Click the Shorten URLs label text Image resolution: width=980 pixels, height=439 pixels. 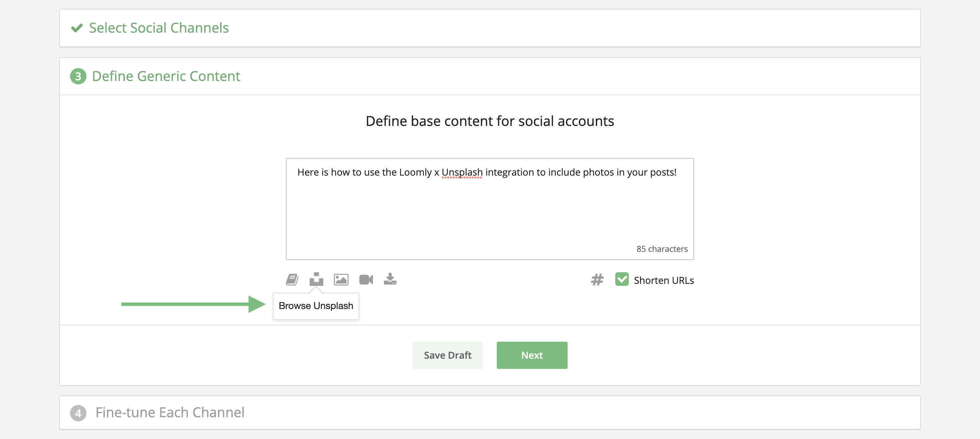(x=664, y=280)
